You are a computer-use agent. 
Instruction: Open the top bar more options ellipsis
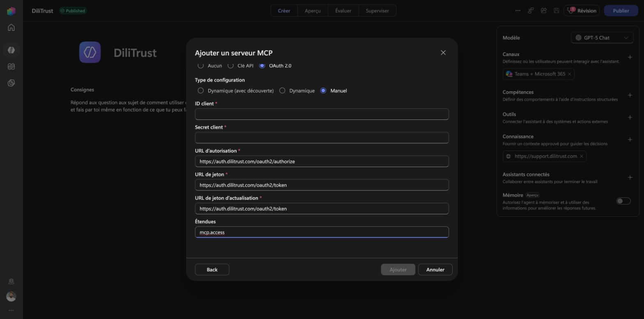(x=518, y=11)
